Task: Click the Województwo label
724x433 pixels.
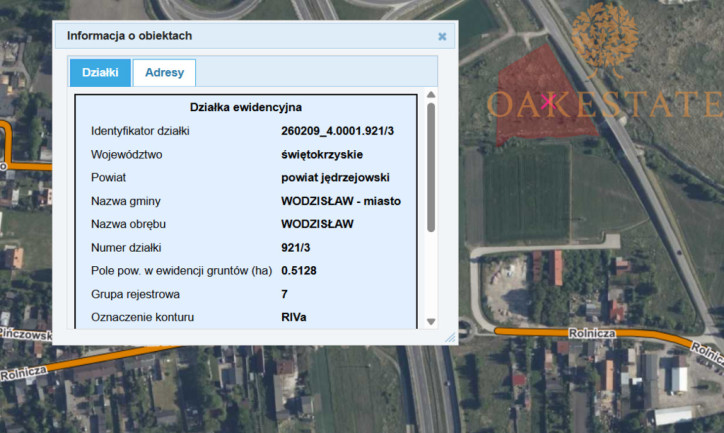Action: (x=127, y=155)
